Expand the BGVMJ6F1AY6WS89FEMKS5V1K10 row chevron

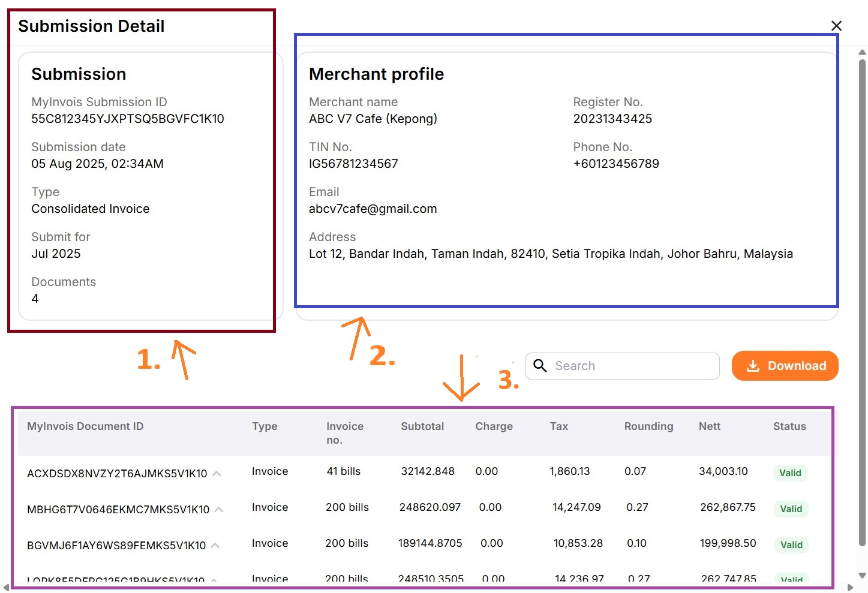[x=215, y=546]
